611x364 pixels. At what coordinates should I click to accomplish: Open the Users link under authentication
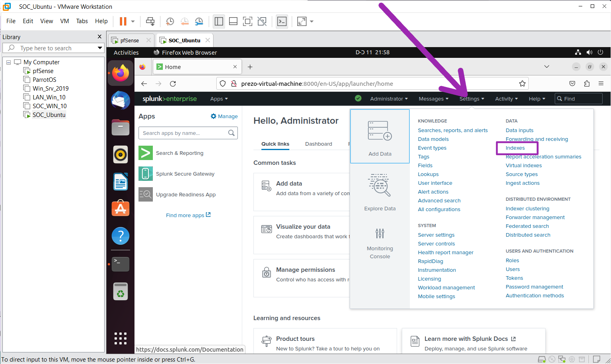[x=513, y=269]
